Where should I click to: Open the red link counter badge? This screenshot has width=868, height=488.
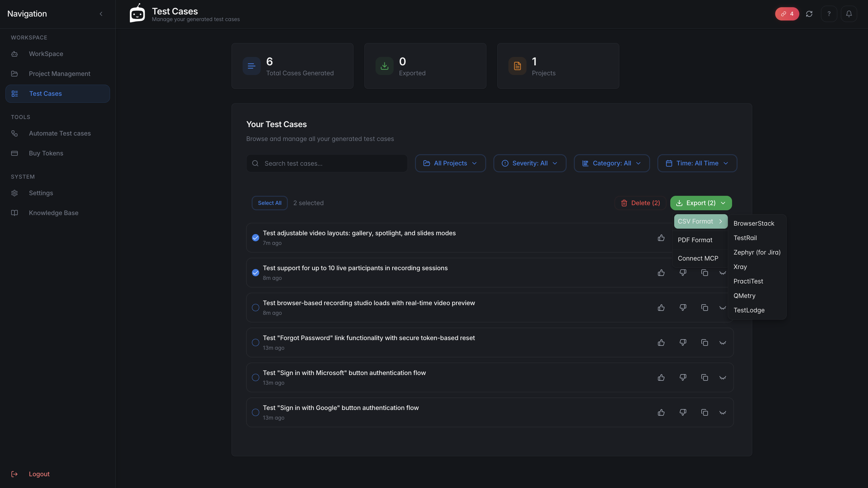tap(787, 14)
